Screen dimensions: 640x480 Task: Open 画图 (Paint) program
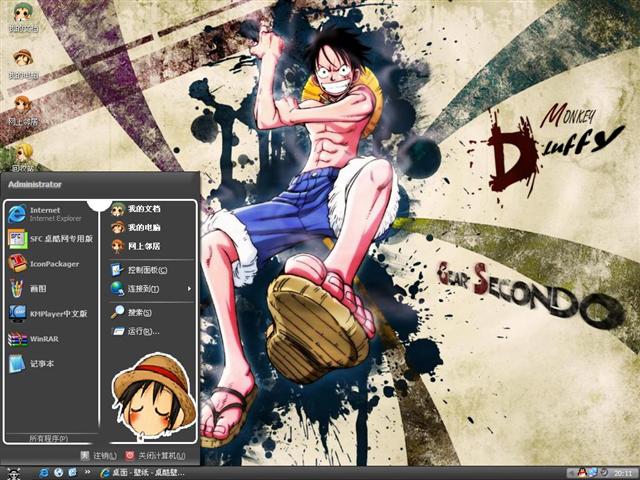coord(38,288)
